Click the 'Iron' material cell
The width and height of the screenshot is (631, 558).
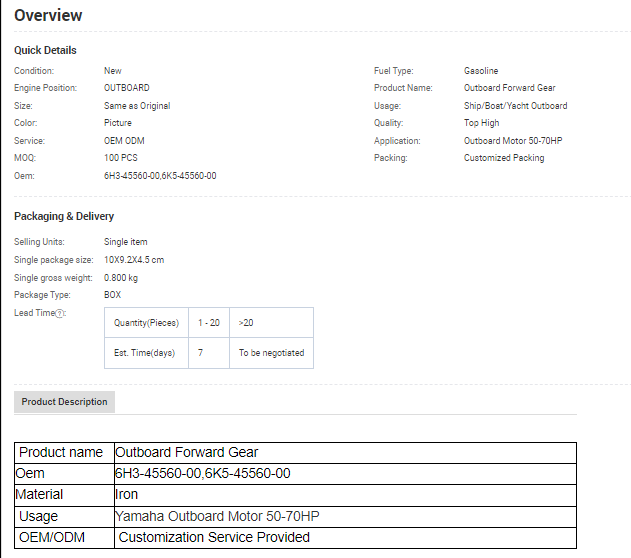(126, 494)
